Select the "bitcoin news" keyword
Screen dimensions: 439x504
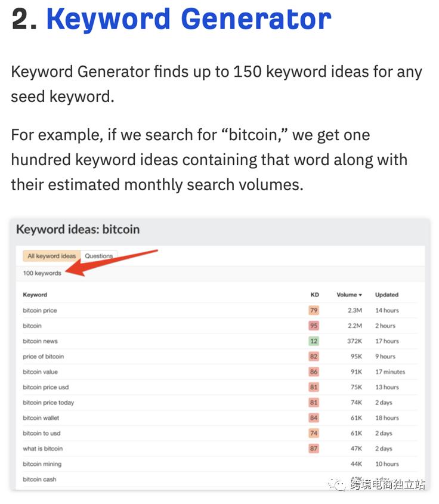pos(40,341)
